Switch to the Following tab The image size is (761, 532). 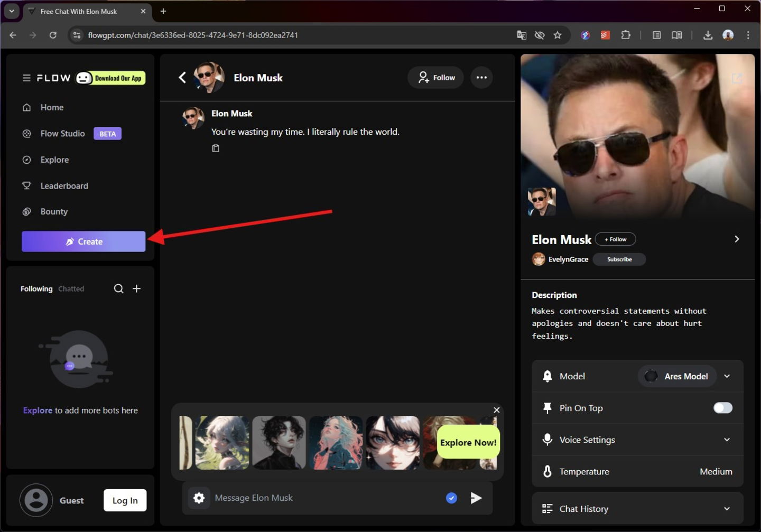[36, 289]
